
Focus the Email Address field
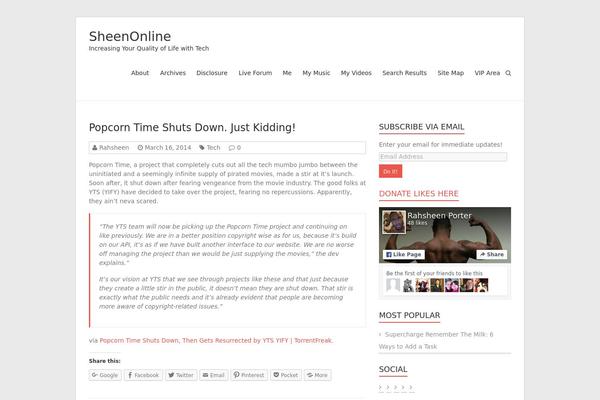[x=443, y=157]
